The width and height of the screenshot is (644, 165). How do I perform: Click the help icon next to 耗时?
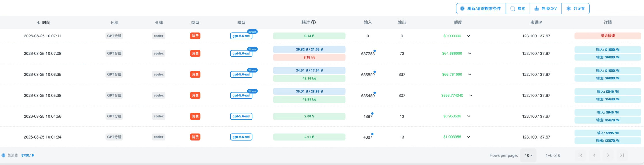coord(313,22)
